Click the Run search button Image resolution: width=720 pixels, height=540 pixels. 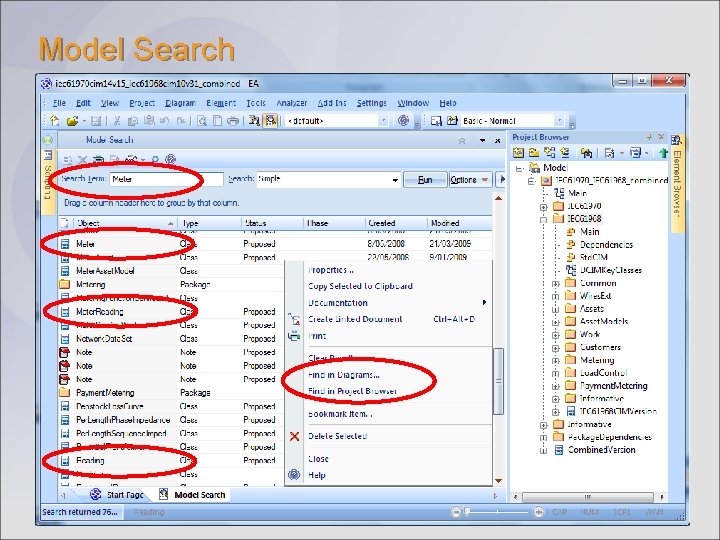click(425, 180)
